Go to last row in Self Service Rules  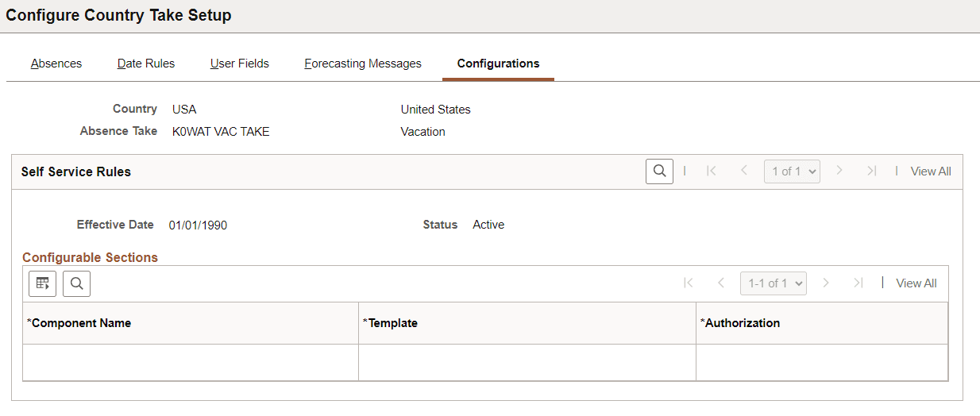[x=872, y=171]
